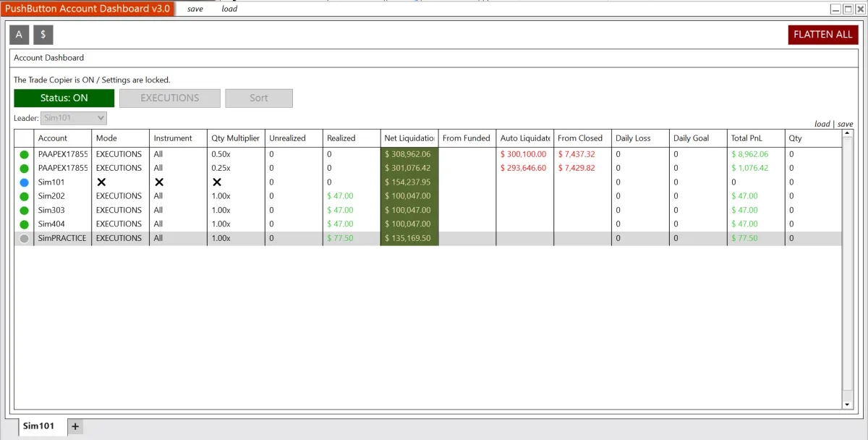
Task: Click status dot of the 0.25x PAAPEX17855 row
Action: (24, 168)
